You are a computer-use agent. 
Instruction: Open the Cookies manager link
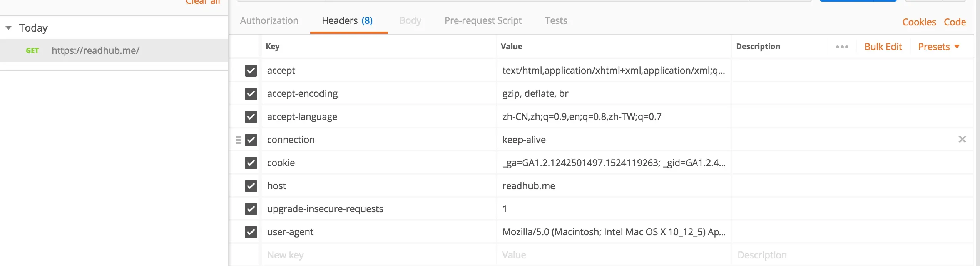tap(919, 22)
